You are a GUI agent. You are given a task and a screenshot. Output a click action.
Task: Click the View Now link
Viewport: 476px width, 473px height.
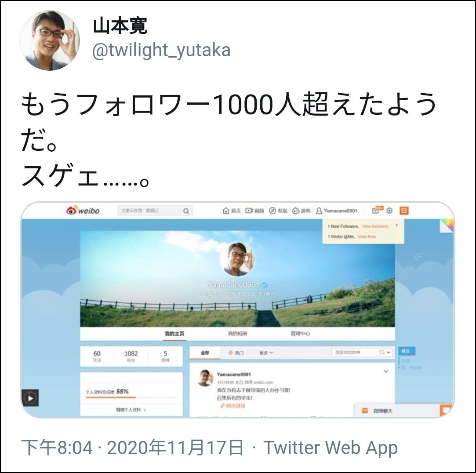tap(367, 236)
